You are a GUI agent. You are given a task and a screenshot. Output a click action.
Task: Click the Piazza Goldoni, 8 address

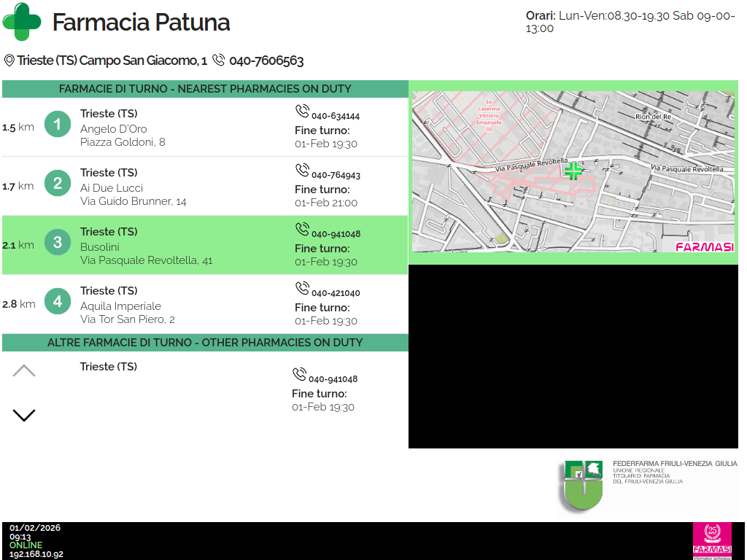point(123,142)
